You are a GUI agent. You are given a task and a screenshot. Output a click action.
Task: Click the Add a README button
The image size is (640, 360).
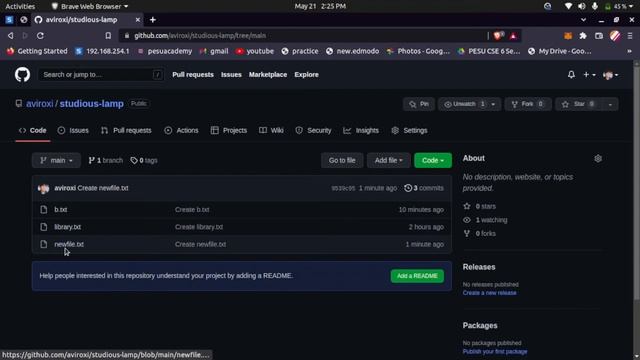[417, 276]
